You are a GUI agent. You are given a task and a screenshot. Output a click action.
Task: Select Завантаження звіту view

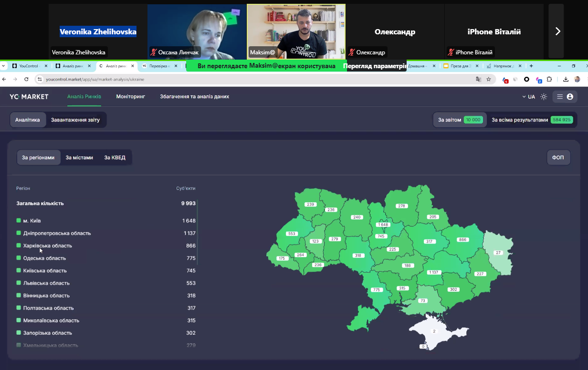click(x=75, y=120)
